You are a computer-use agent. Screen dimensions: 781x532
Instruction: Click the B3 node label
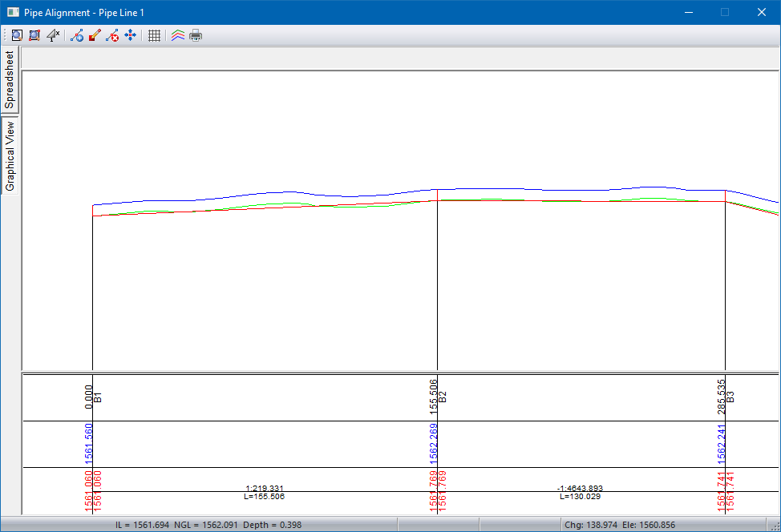pyautogui.click(x=730, y=397)
